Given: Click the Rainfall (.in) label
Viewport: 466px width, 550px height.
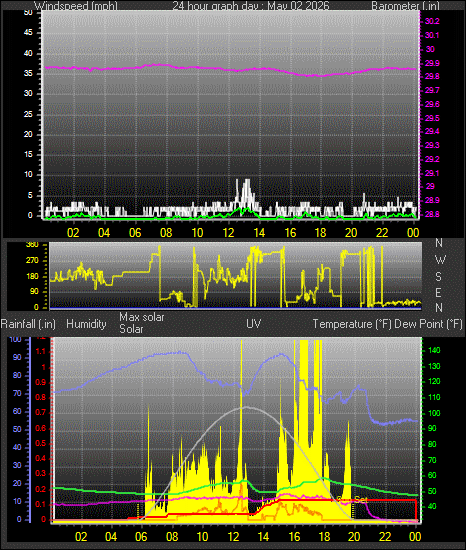Looking at the screenshot, I should pos(28,324).
